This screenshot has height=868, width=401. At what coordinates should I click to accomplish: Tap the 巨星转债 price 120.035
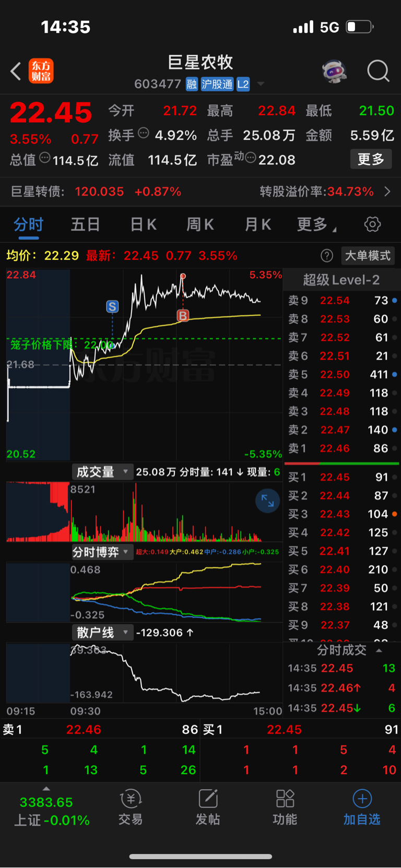(x=99, y=192)
